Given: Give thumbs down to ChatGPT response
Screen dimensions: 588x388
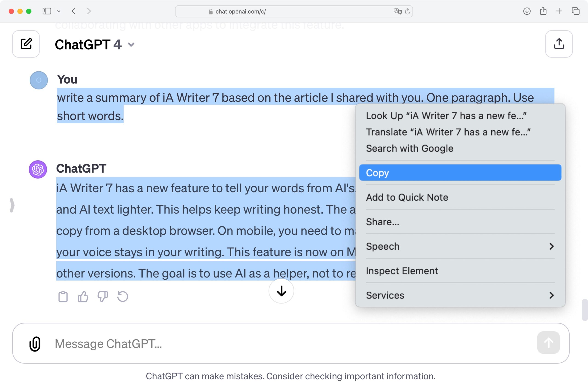Looking at the screenshot, I should click(102, 296).
